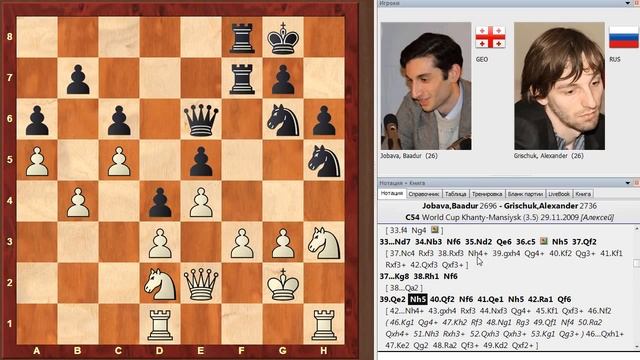
Task: Jump to move 33...Nd7 in notation
Action: 395,242
